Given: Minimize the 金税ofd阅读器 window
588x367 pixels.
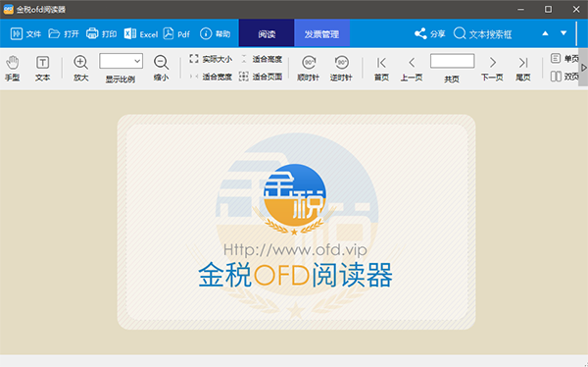Looking at the screenshot, I should pyautogui.click(x=520, y=10).
